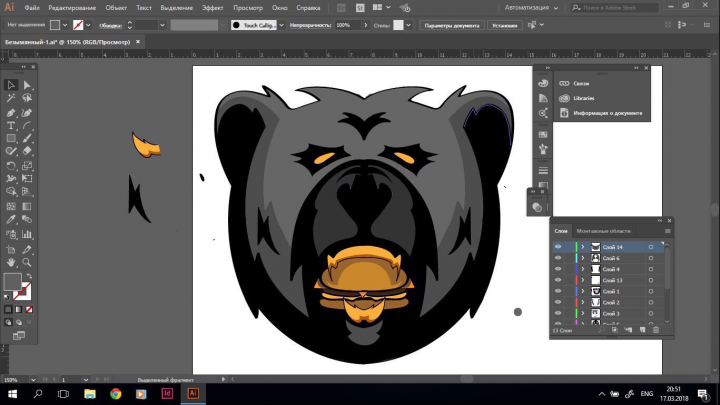Viewport: 720px width, 405px height.
Task: Open the zoom level dropdown
Action: coord(33,380)
